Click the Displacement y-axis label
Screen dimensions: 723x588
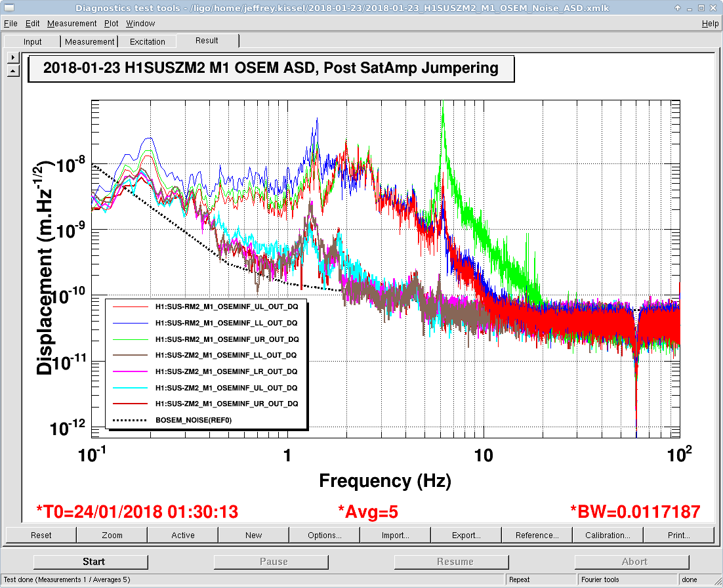tap(45, 268)
